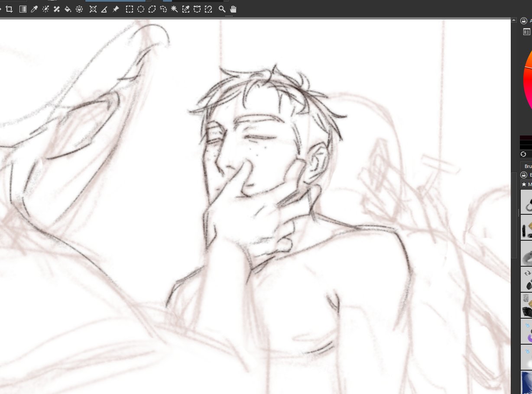Select the Freehand Selection tool
Viewport: 532px width, 394px height.
[163, 9]
